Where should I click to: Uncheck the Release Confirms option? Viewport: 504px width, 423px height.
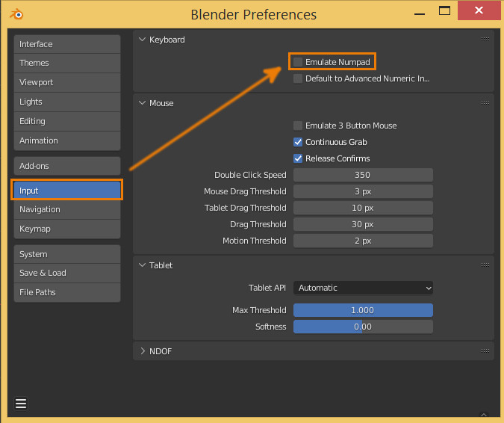click(x=299, y=158)
